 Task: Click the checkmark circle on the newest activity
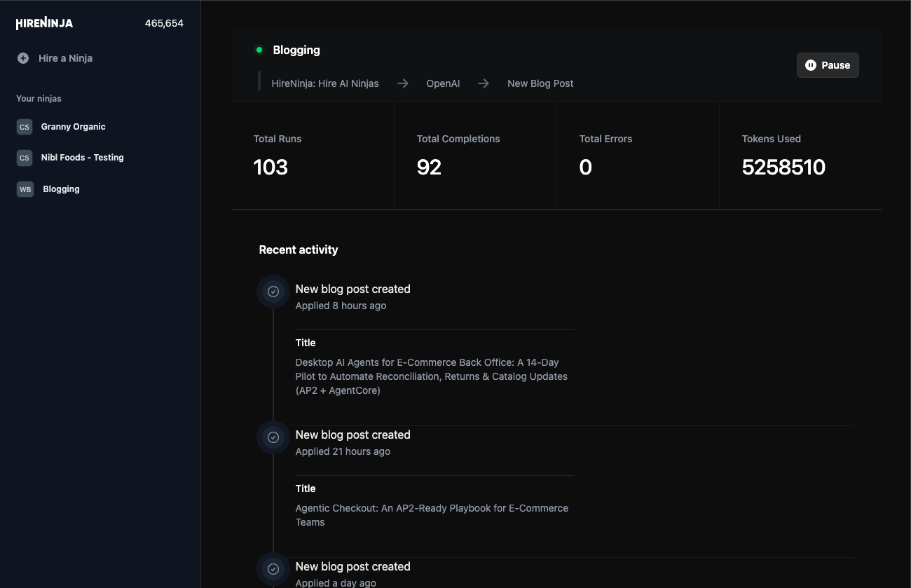[273, 291]
